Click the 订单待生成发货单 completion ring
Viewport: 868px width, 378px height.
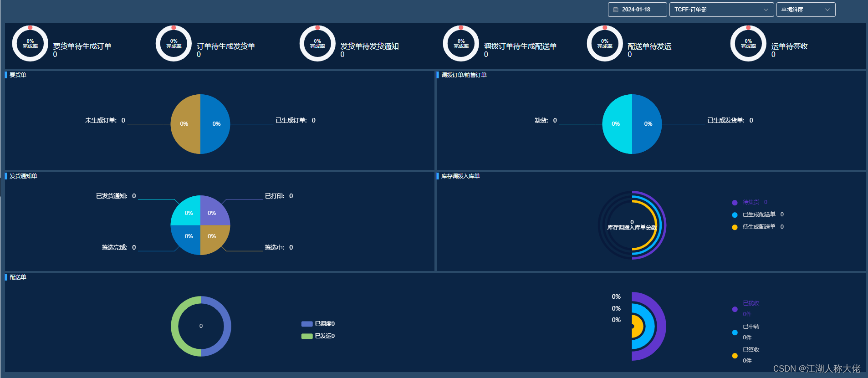tap(174, 44)
